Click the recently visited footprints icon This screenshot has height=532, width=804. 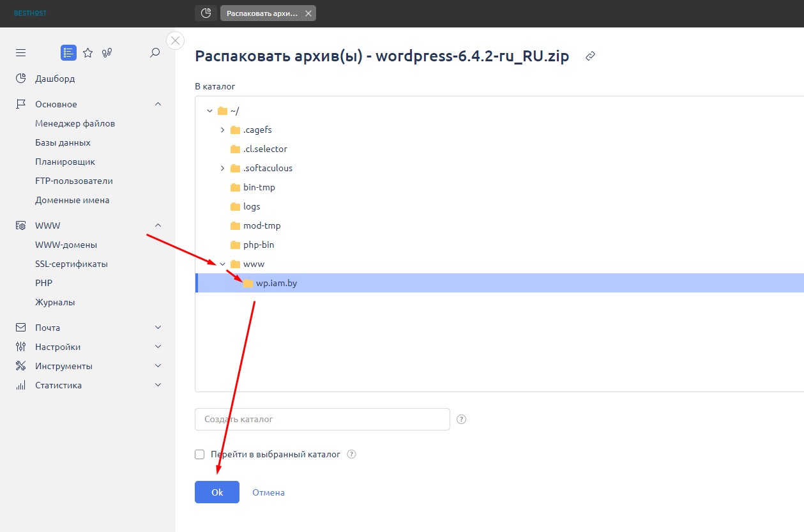107,53
